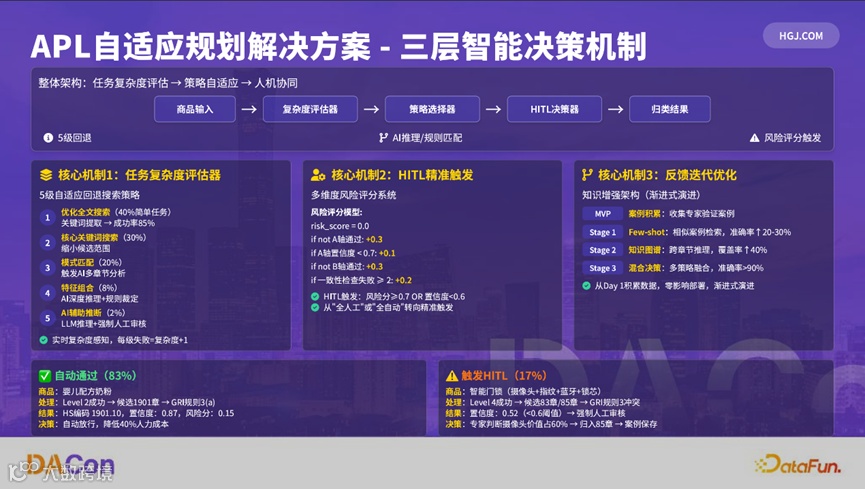Click the if A轴置信度 < 0.7 line
The height and width of the screenshot is (489, 865).
(353, 253)
